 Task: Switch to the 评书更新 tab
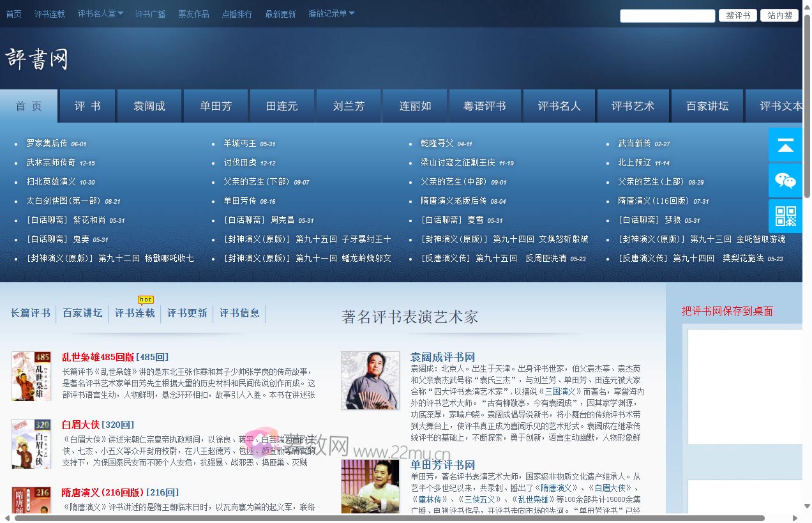[x=186, y=314]
